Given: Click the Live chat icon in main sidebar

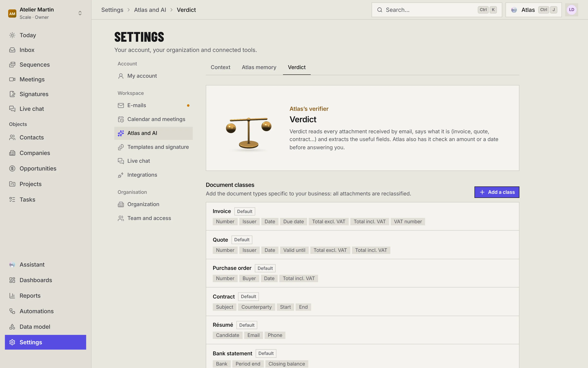Looking at the screenshot, I should [12, 109].
